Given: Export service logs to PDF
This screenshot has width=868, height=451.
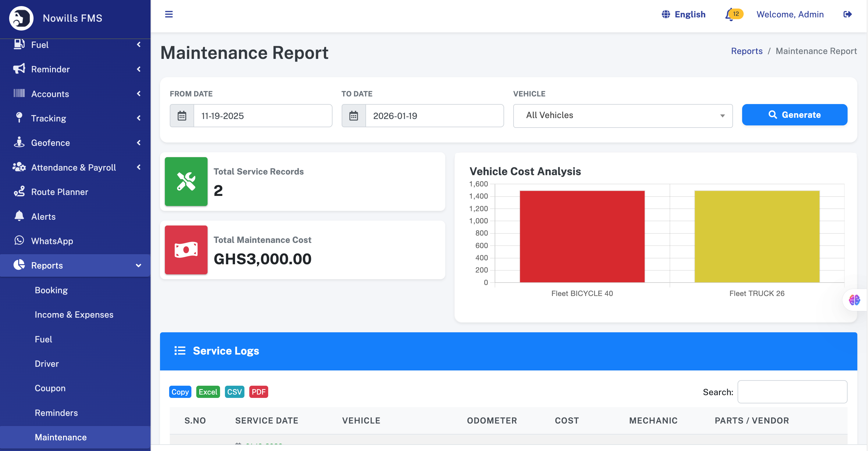Looking at the screenshot, I should (258, 391).
